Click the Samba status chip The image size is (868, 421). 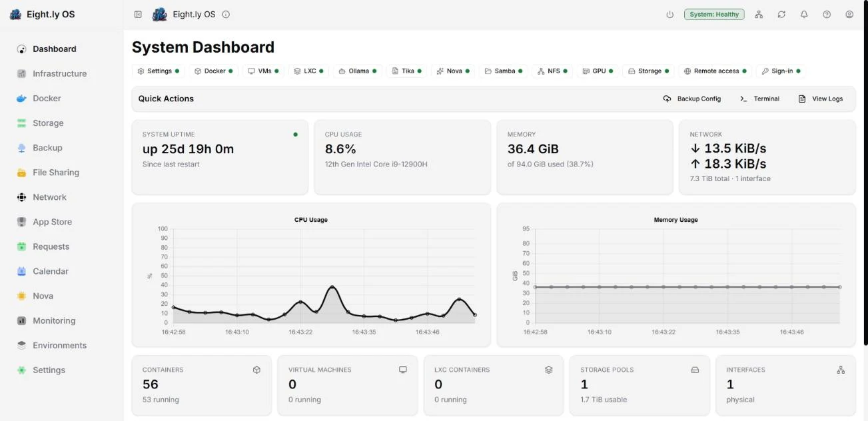coord(504,71)
